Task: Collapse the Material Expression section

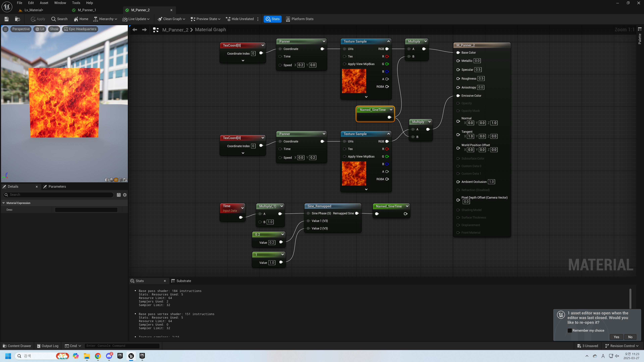Action: 4,203
